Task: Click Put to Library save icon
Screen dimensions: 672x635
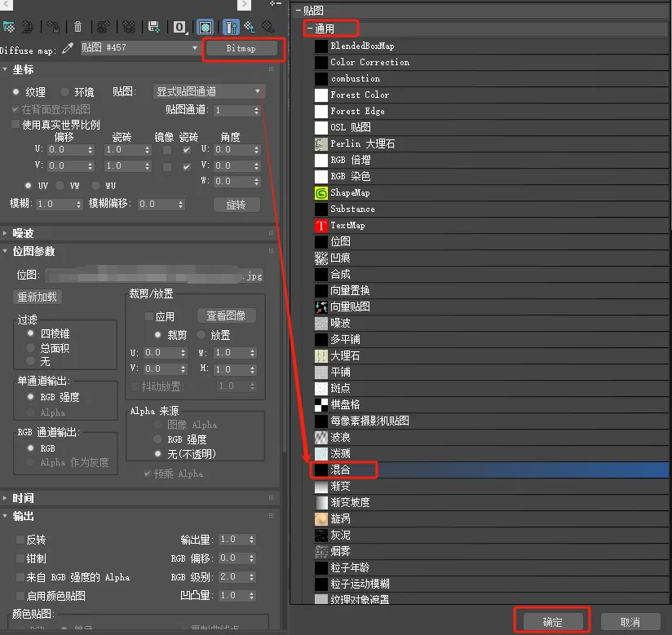Action: (154, 28)
